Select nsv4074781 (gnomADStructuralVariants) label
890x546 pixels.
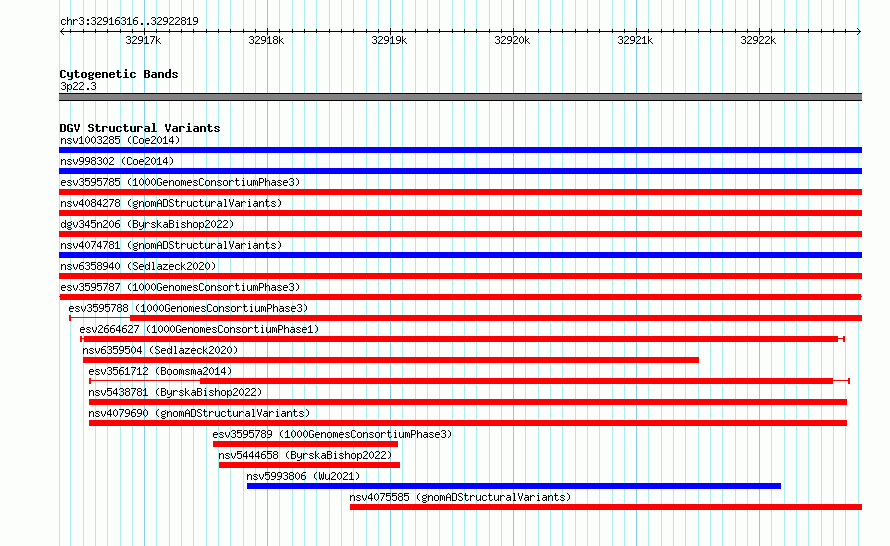(x=171, y=245)
